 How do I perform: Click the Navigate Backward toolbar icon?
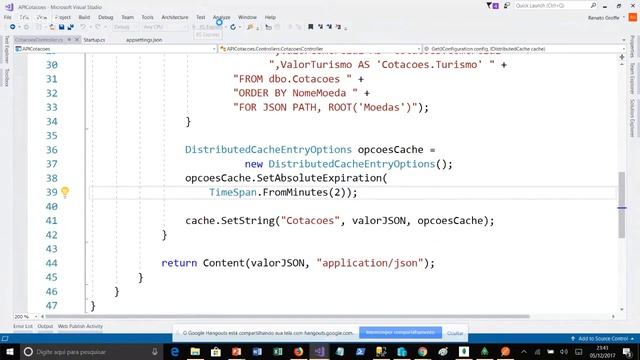pos(13,27)
